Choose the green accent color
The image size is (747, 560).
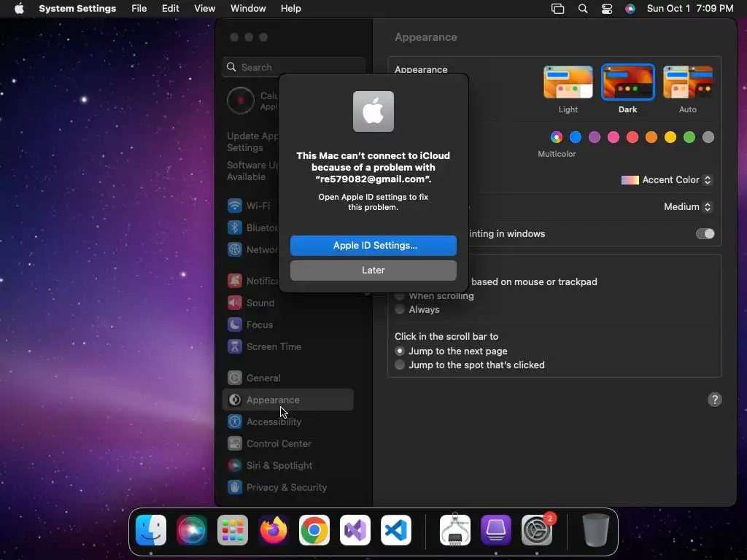tap(689, 137)
